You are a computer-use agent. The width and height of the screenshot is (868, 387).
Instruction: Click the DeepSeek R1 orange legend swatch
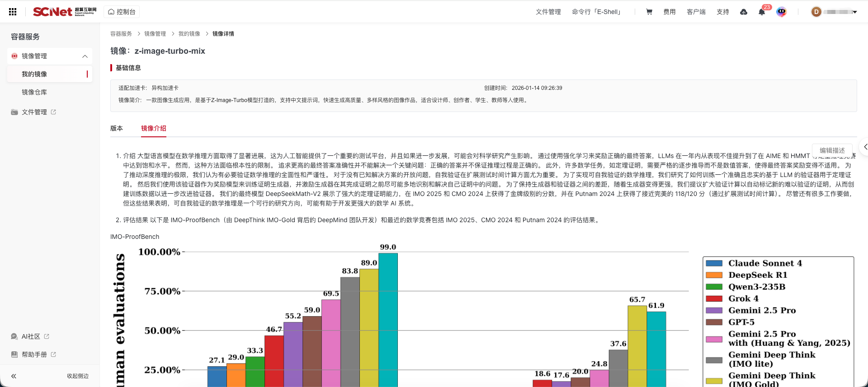coord(714,275)
